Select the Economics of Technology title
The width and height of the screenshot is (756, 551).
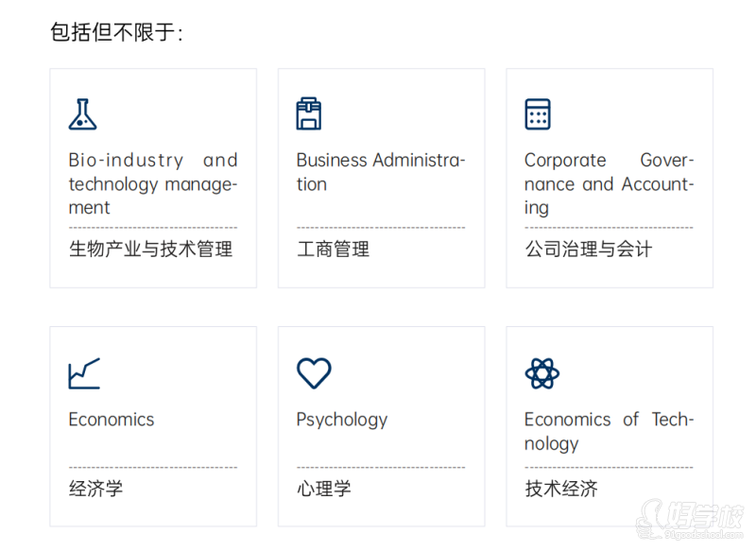(x=609, y=431)
